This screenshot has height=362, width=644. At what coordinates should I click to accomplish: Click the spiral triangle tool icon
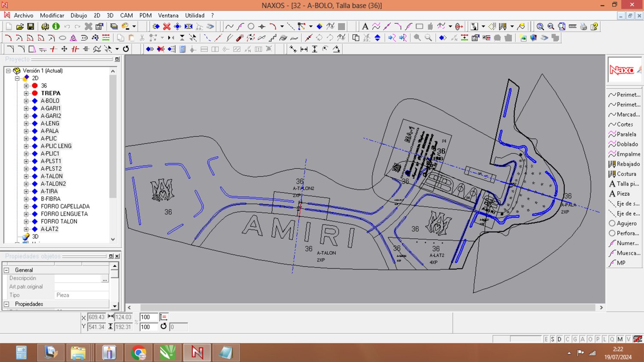click(73, 38)
